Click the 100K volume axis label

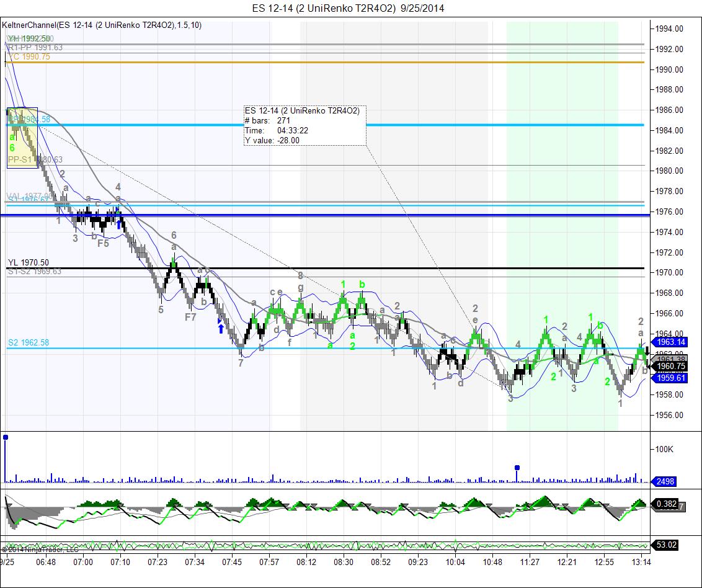tap(664, 449)
